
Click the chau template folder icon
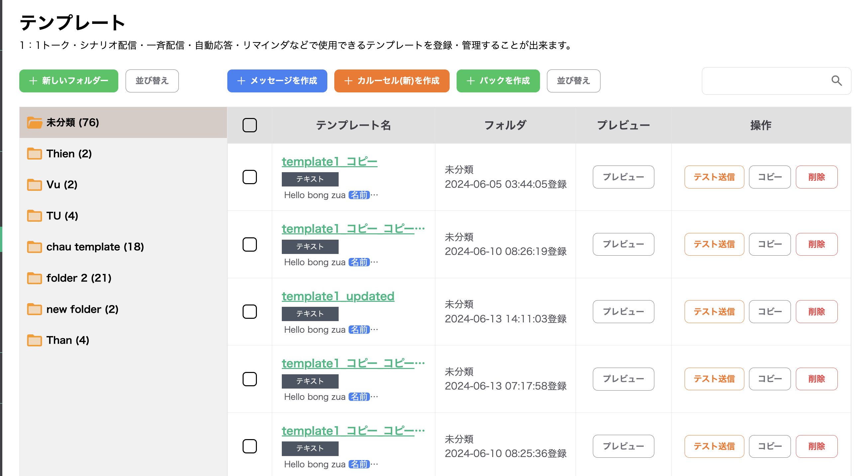[34, 247]
